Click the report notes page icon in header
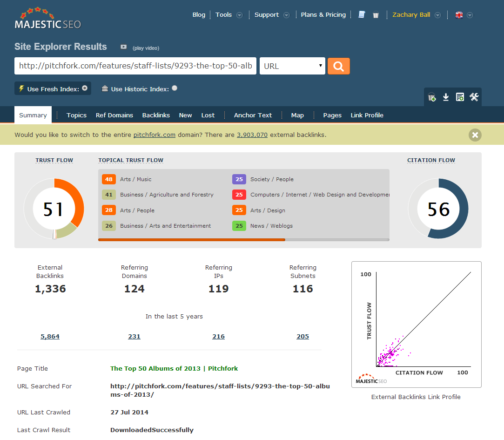 pyautogui.click(x=362, y=14)
